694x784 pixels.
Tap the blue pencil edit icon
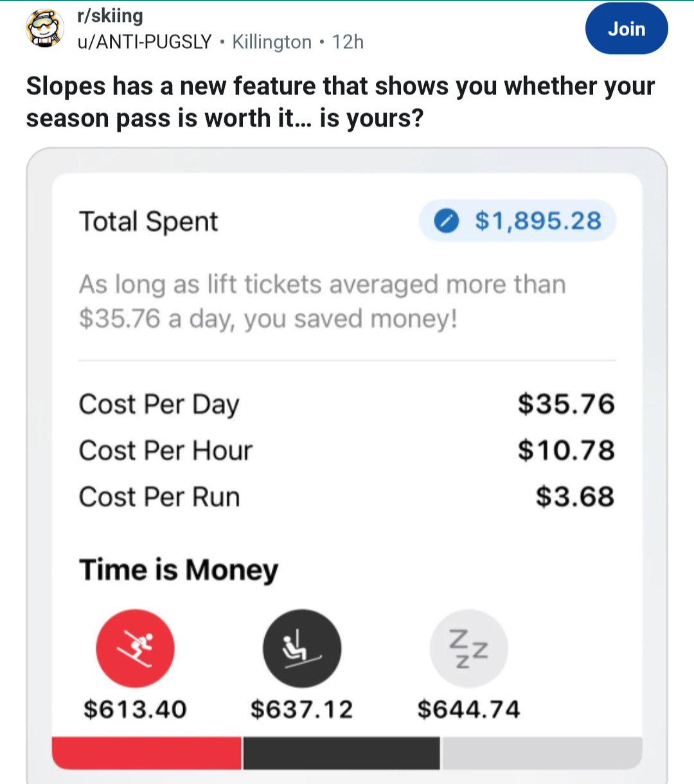446,222
